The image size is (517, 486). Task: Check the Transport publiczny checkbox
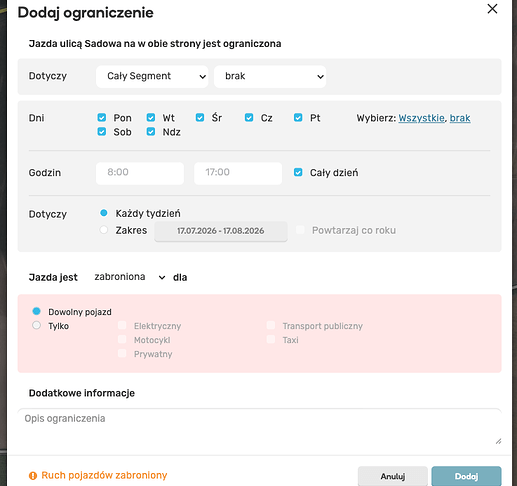click(271, 325)
